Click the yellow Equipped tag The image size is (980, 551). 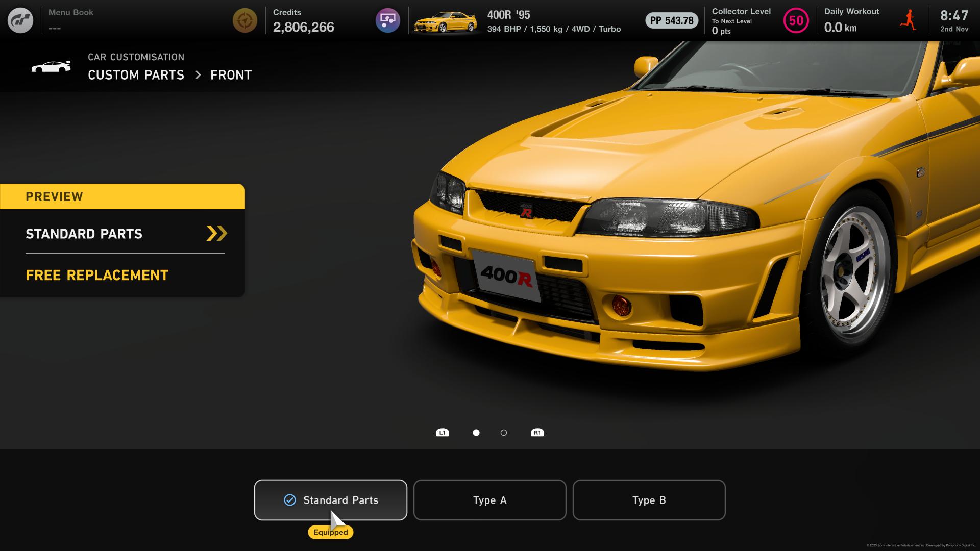point(331,532)
